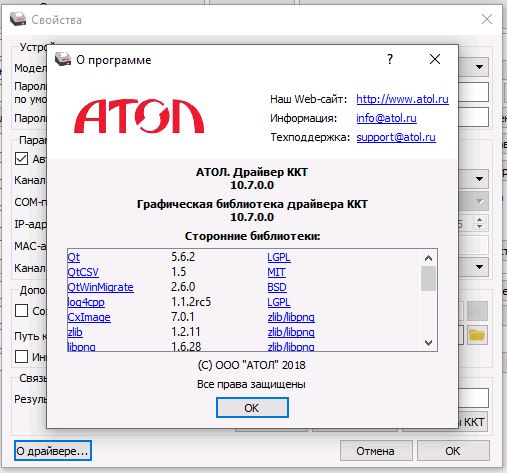
Task: Open the libpng library link
Action: coord(81,346)
